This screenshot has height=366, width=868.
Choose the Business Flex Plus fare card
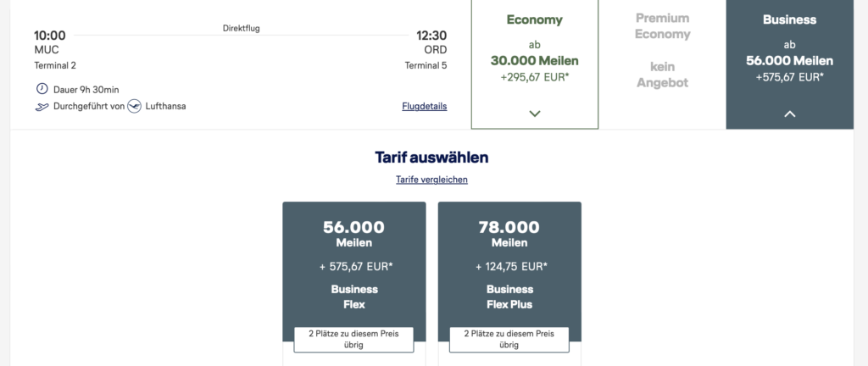[x=509, y=263]
